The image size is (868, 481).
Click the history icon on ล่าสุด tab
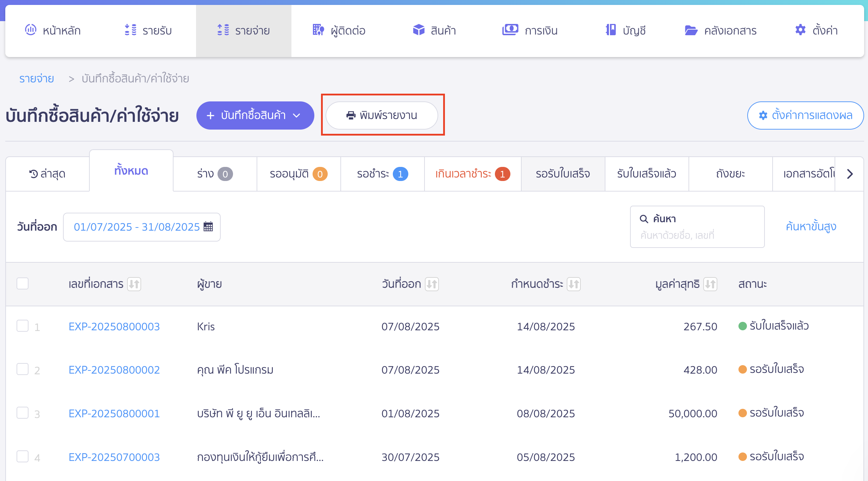click(33, 174)
